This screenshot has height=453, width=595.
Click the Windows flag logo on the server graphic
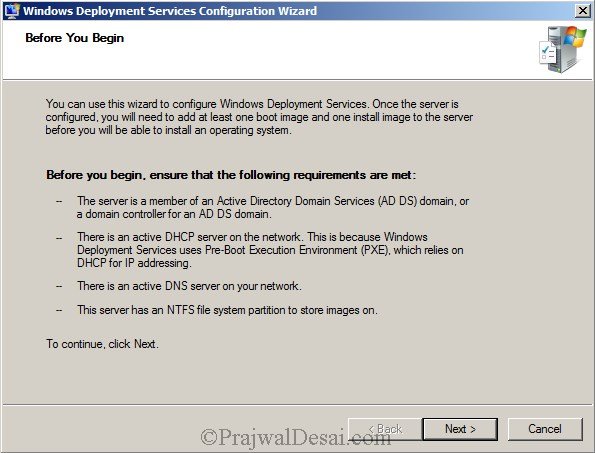pos(575,37)
